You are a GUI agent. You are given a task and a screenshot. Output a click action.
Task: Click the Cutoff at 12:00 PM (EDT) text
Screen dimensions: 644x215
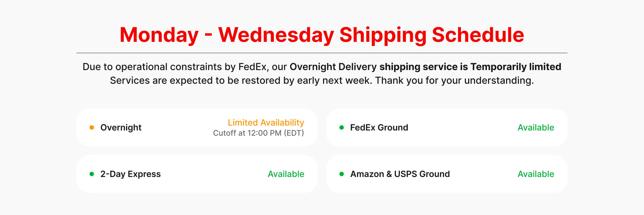(x=258, y=133)
